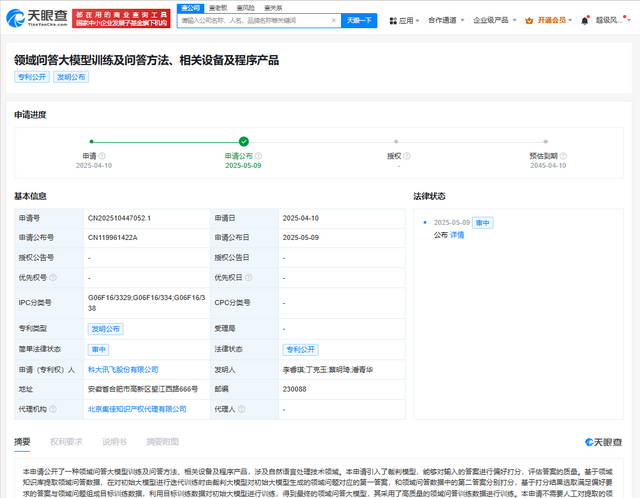Select the 查老板 search tab
This screenshot has width=640, height=498.
218,8
